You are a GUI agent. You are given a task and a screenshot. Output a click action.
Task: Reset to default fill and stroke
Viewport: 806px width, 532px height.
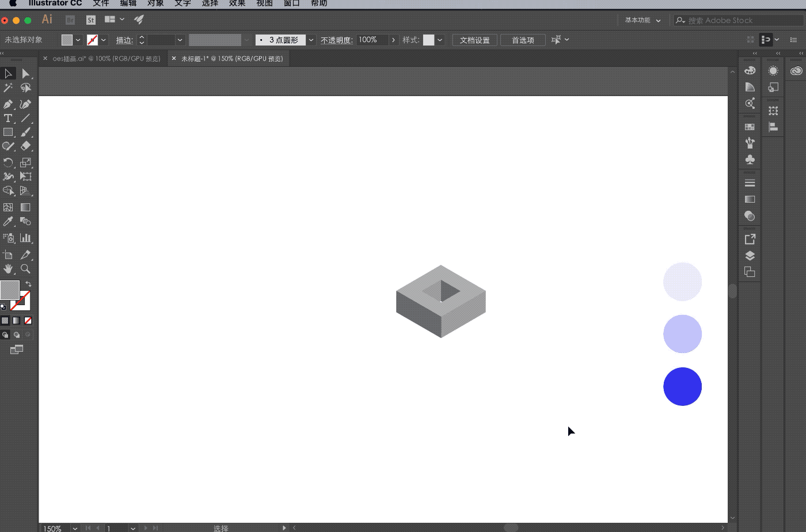coord(3,306)
